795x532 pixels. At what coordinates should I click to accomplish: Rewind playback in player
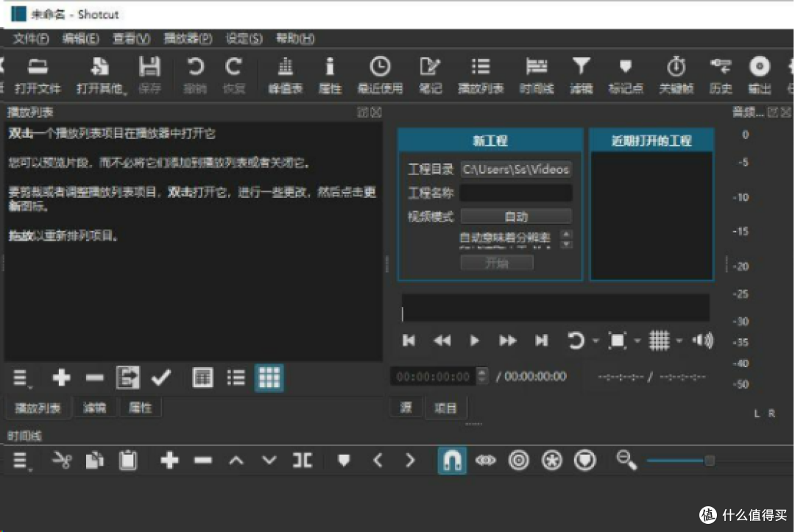442,341
